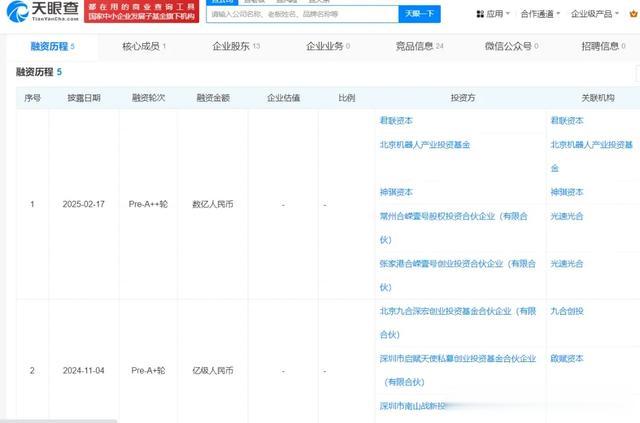
Task: Click the 披露日期 column header
Action: click(x=84, y=98)
